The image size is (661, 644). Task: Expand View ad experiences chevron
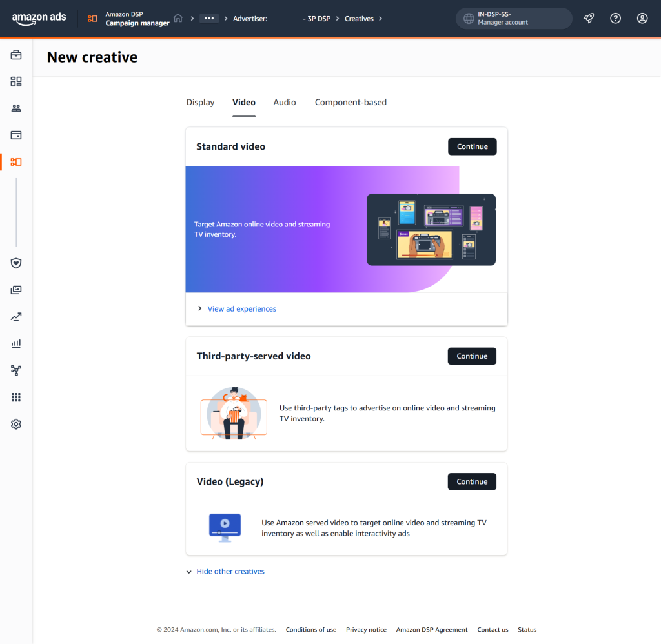[x=200, y=308]
